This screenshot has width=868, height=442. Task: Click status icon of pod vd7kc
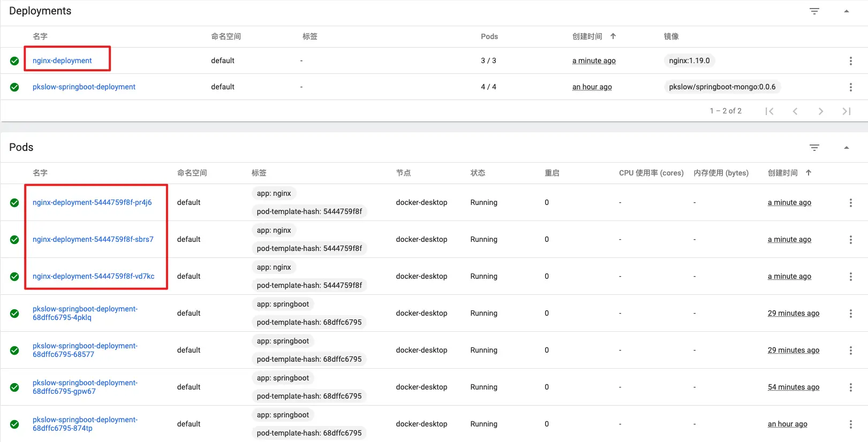pos(14,277)
